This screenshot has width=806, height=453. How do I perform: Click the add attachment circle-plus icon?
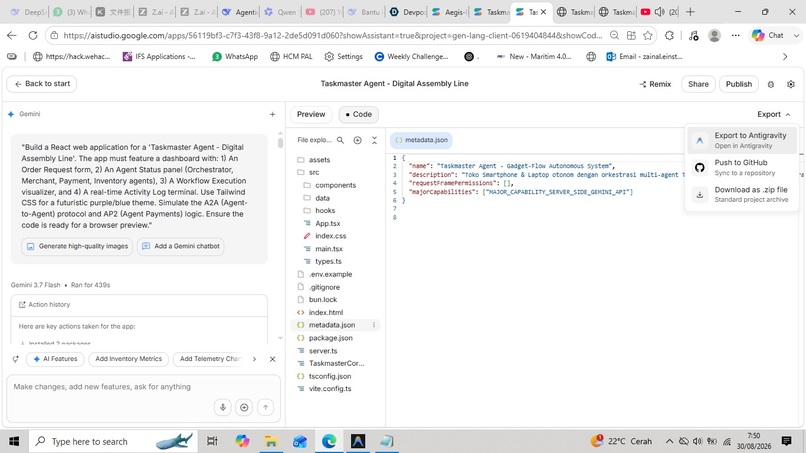point(244,407)
